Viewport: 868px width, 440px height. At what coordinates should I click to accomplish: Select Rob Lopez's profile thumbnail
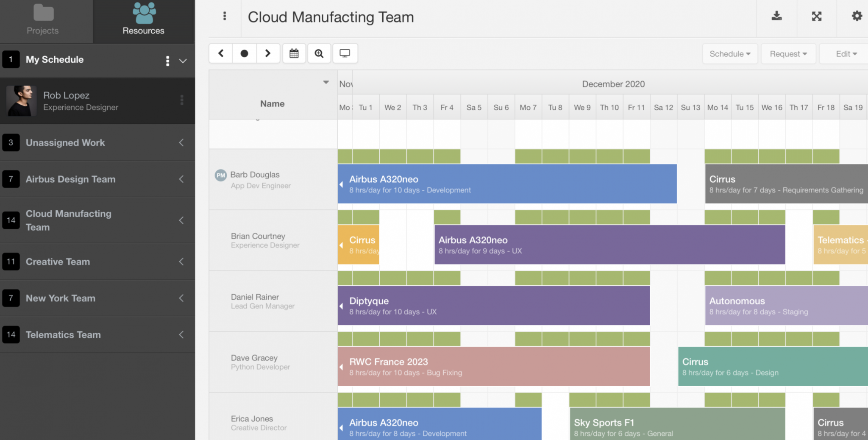[21, 101]
